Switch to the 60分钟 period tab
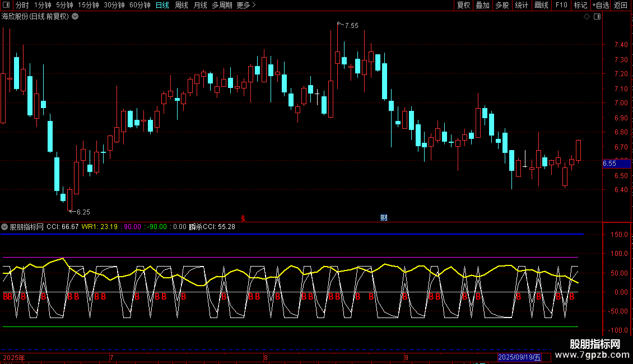The height and width of the screenshot is (364, 633). pos(139,5)
